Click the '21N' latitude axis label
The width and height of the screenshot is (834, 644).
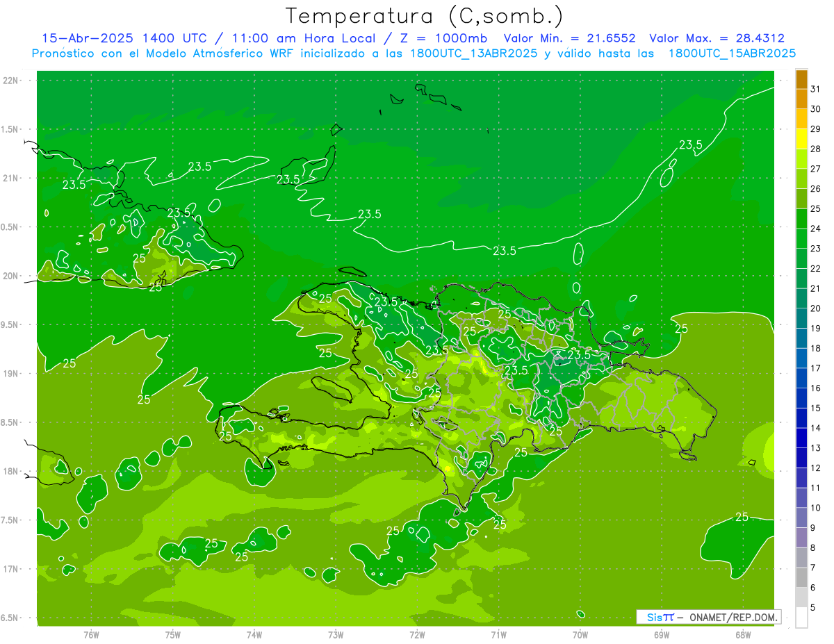click(10, 178)
